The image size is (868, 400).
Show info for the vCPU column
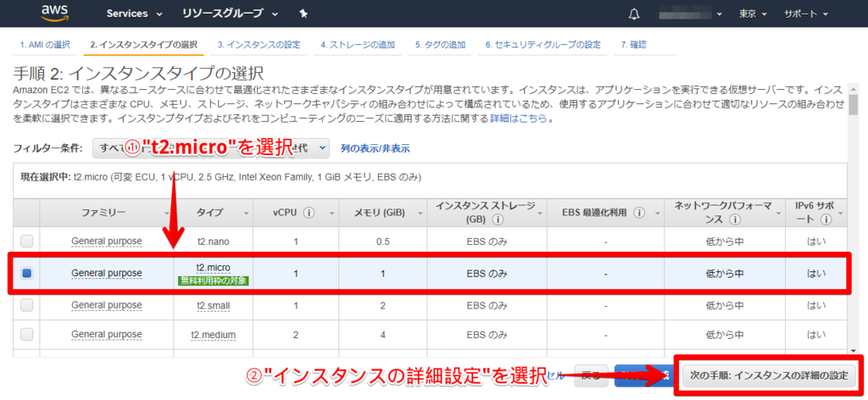309,213
